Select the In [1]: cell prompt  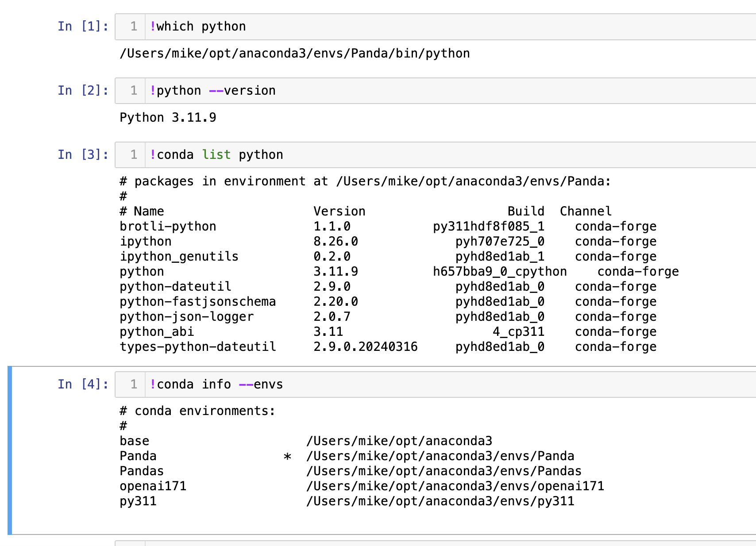(x=83, y=27)
